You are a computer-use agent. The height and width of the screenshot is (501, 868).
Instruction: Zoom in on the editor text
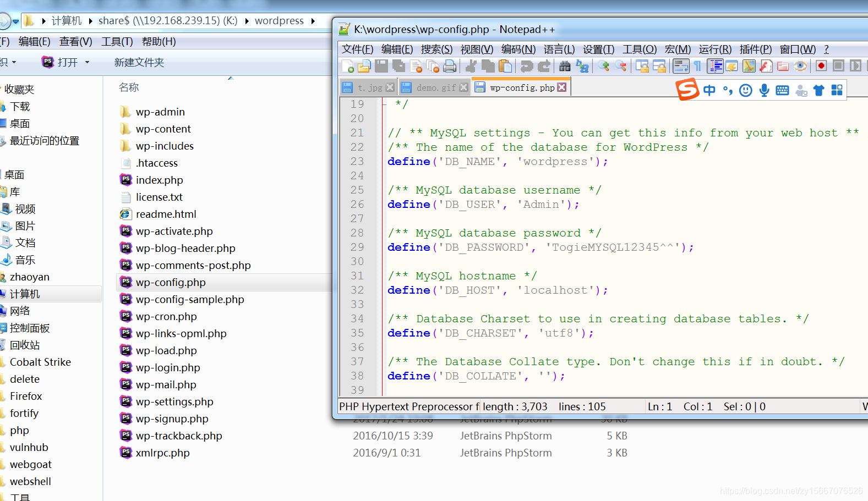(x=604, y=67)
